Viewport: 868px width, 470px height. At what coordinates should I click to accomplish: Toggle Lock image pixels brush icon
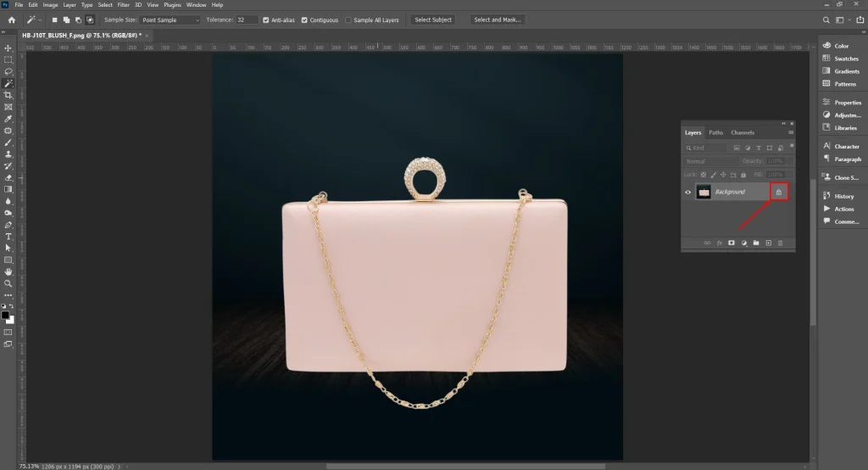714,175
